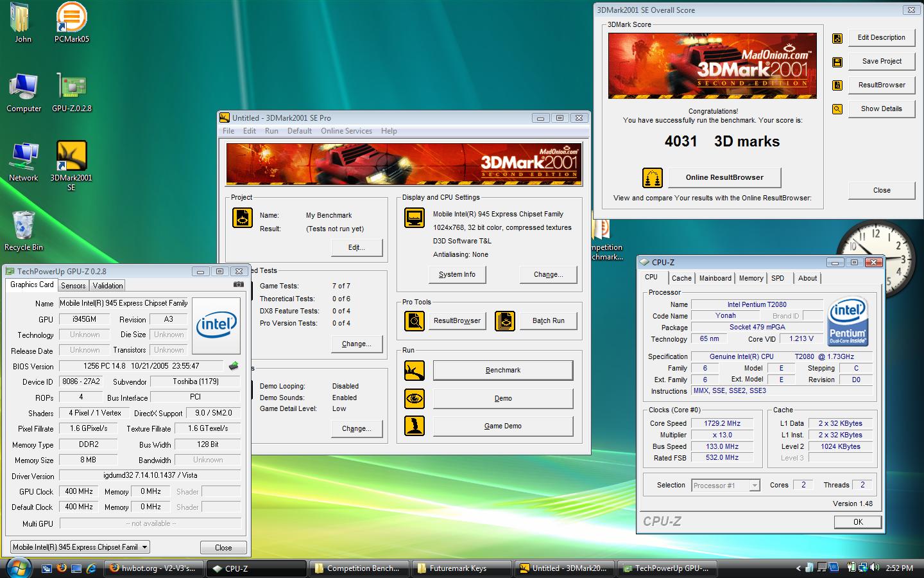
Task: Switch to Validation tab in GPU-Z
Action: (107, 286)
